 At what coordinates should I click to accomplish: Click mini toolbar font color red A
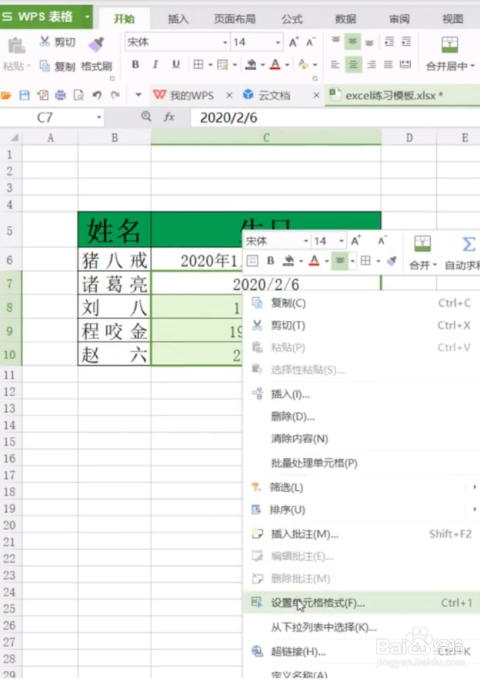coord(314,261)
